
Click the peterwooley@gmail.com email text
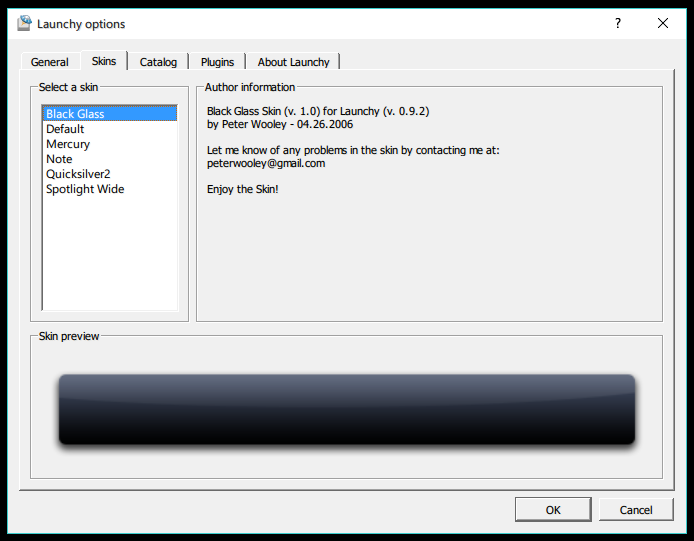coord(266,163)
